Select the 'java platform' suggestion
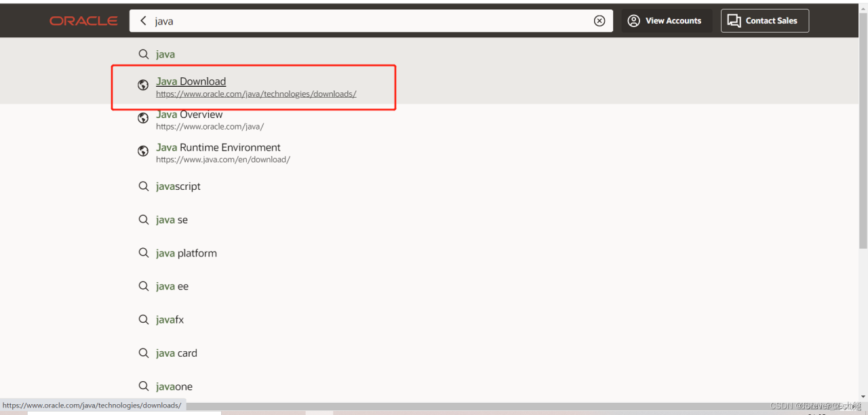Viewport: 868px width, 415px height. point(186,253)
